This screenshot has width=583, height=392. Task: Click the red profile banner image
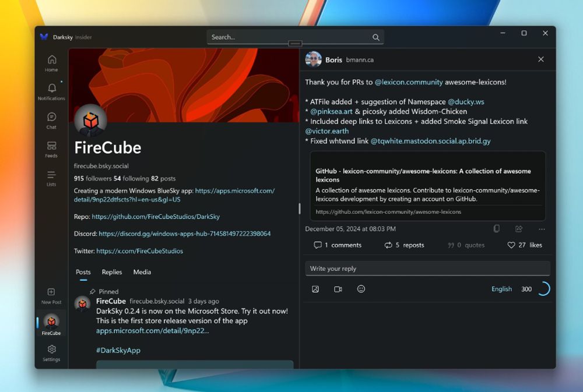[184, 84]
